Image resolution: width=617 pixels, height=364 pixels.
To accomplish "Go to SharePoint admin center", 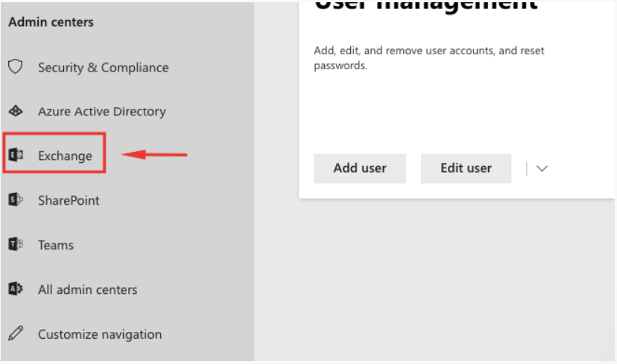I will coord(69,200).
